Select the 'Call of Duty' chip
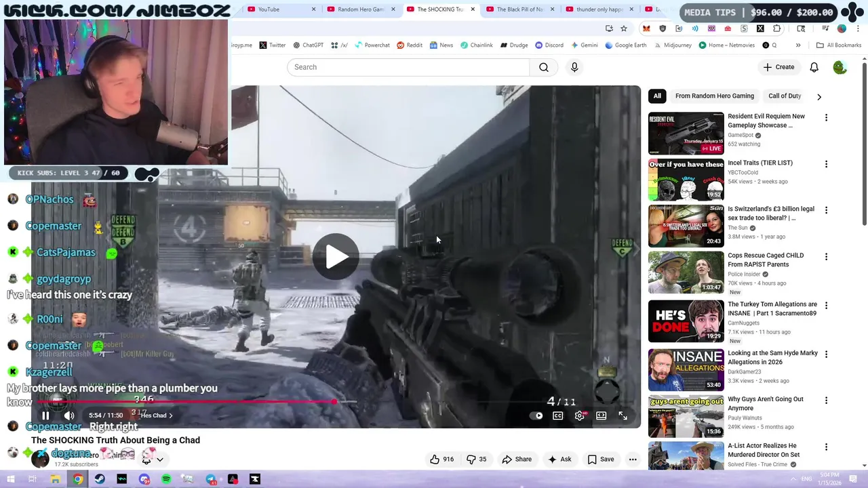This screenshot has height=488, width=868. (785, 96)
